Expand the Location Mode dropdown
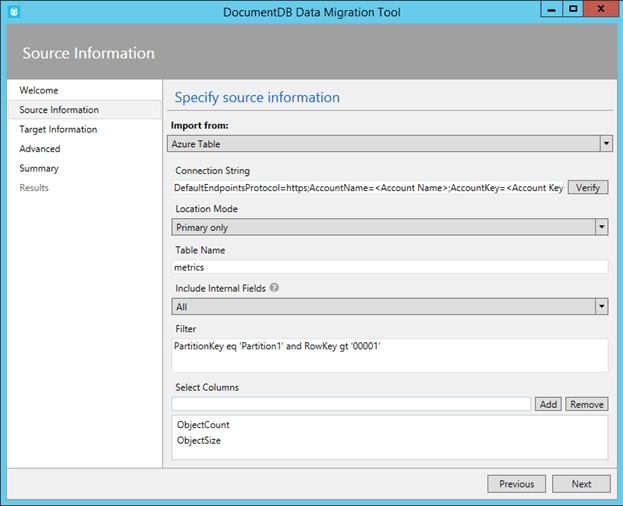Screen dimensions: 623x506 (x=390, y=227)
